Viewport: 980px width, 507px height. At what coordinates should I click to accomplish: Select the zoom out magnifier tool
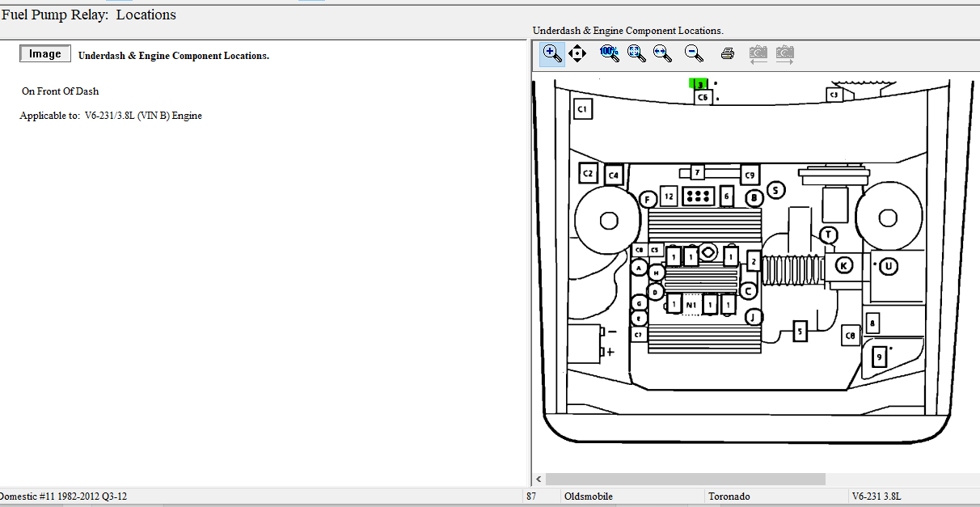click(694, 54)
